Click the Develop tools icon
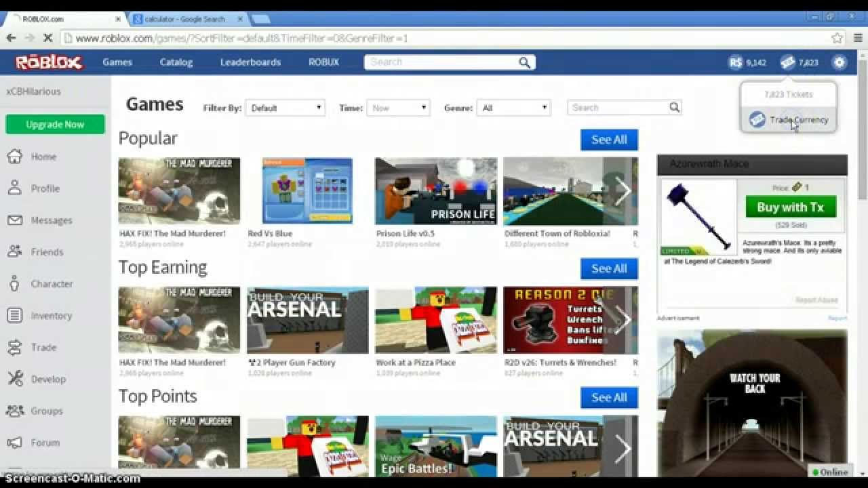The image size is (868, 488). (x=14, y=379)
